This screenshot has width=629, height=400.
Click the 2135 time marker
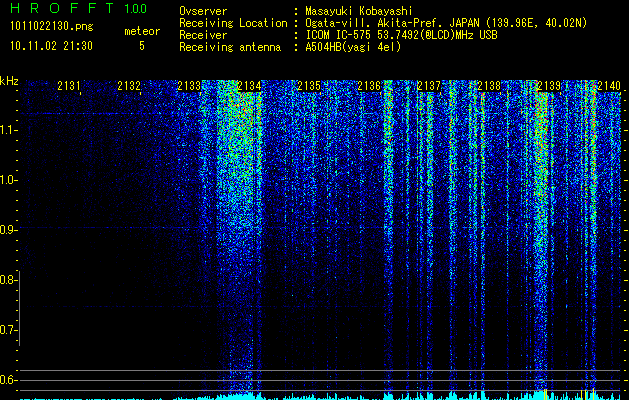309,86
